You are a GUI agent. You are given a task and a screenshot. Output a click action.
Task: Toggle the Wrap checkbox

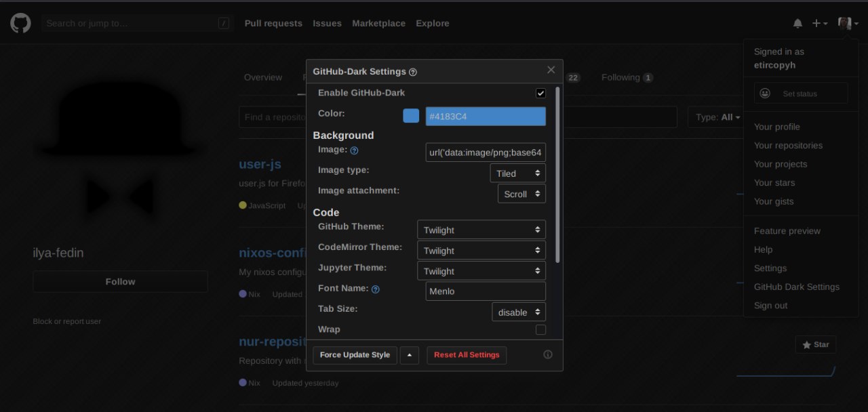coord(540,329)
